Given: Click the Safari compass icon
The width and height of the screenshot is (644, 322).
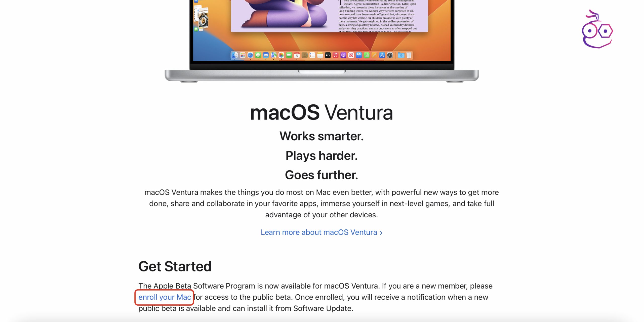Looking at the screenshot, I should click(250, 55).
